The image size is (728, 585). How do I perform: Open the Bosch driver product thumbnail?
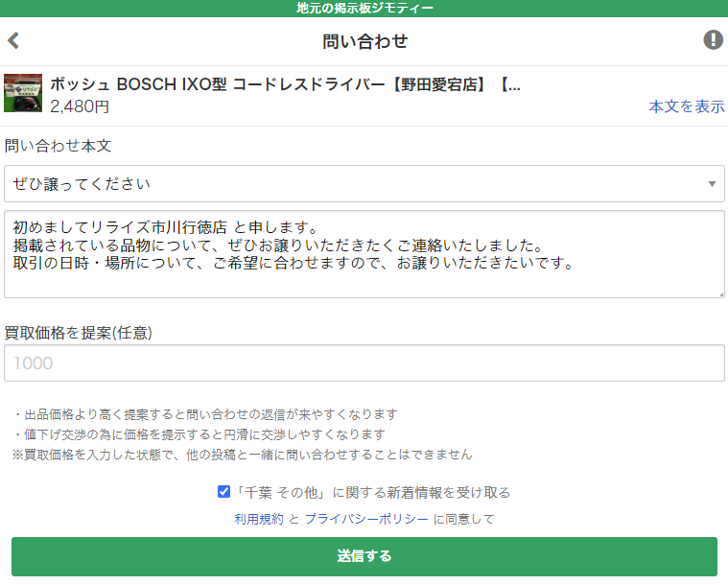click(23, 93)
